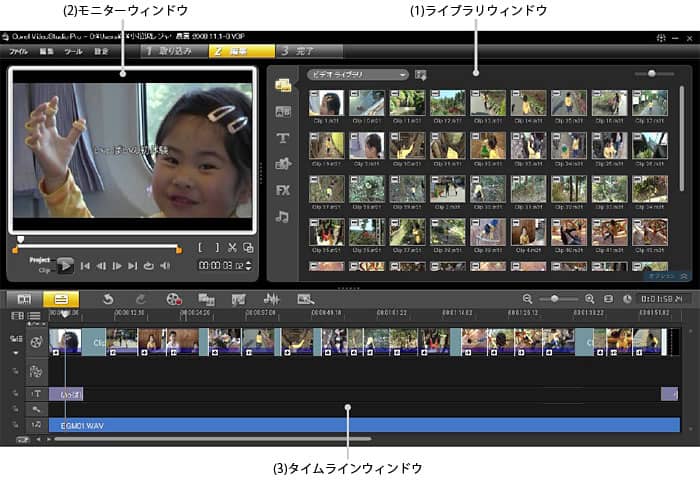Click the Undo arrow in timeline toolbar
Image resolution: width=700 pixels, height=481 pixels.
coord(107,298)
